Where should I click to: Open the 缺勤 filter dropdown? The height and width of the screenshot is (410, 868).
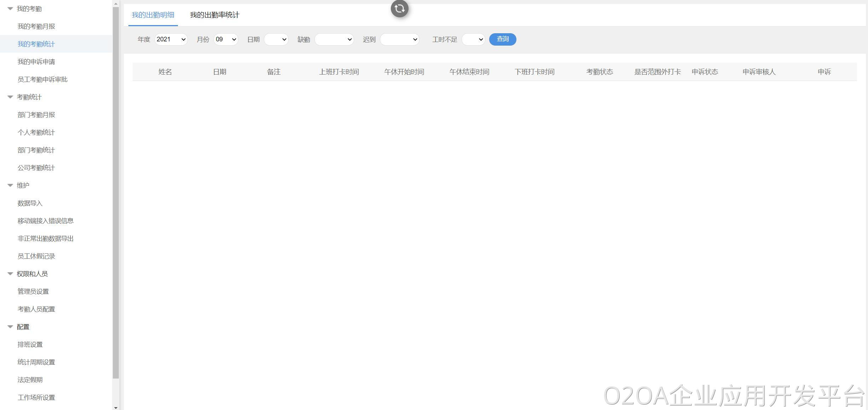(x=334, y=39)
